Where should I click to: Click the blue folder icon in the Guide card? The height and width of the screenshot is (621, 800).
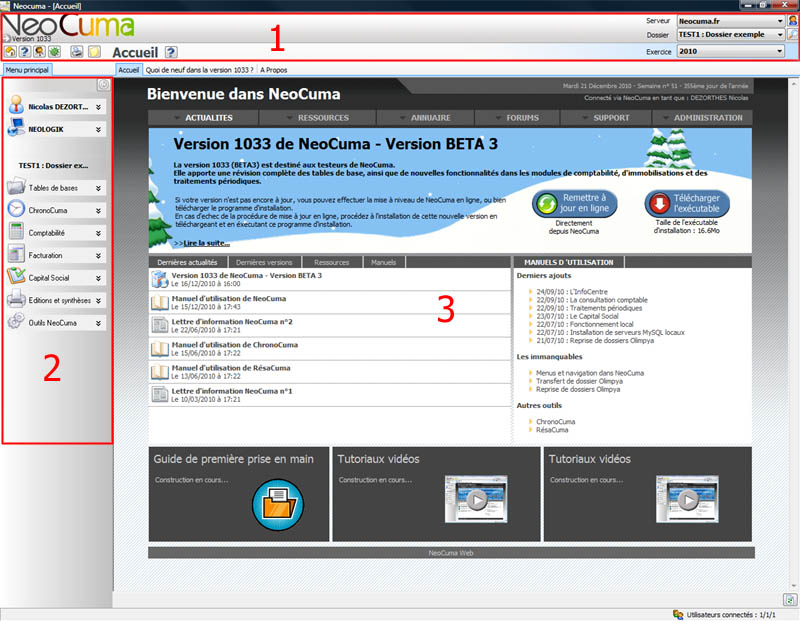(278, 505)
